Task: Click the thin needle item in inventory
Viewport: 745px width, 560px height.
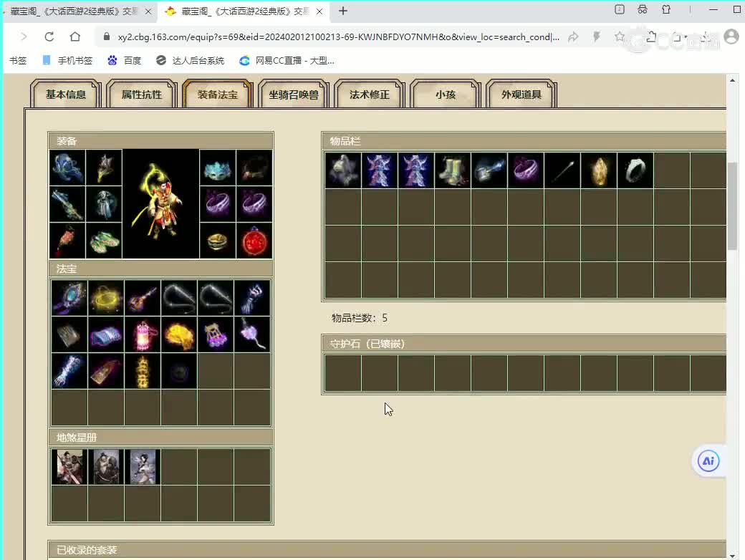Action: coord(562,170)
